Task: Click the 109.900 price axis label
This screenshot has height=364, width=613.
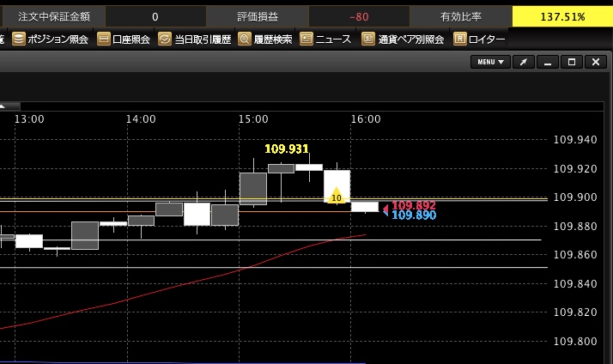Action: (575, 197)
